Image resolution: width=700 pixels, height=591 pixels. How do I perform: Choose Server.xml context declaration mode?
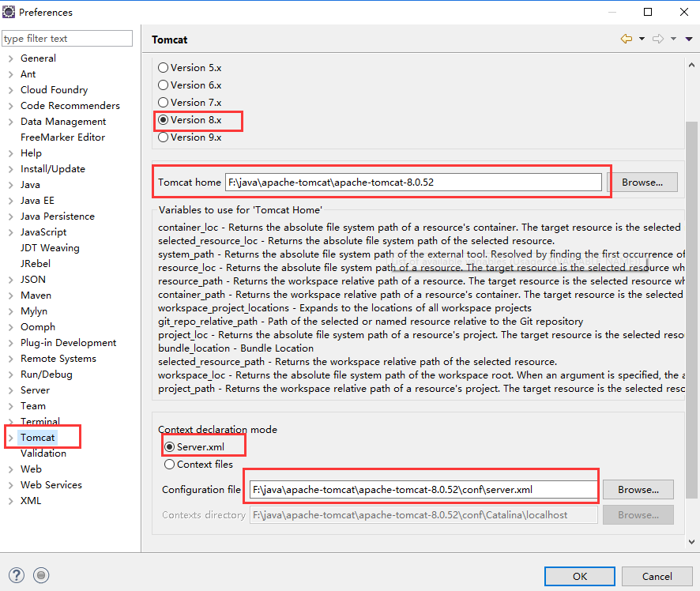click(x=169, y=447)
